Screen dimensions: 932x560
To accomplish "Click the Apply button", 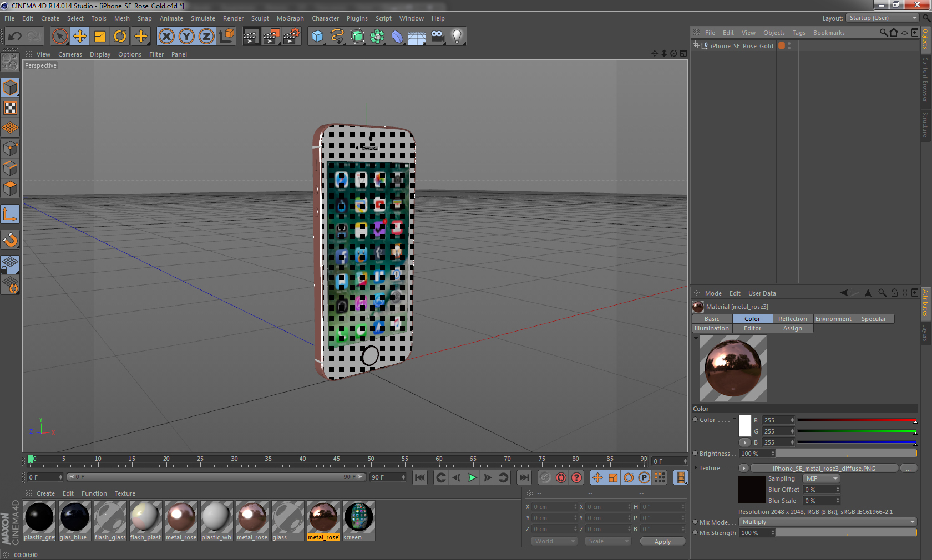I will coord(662,542).
